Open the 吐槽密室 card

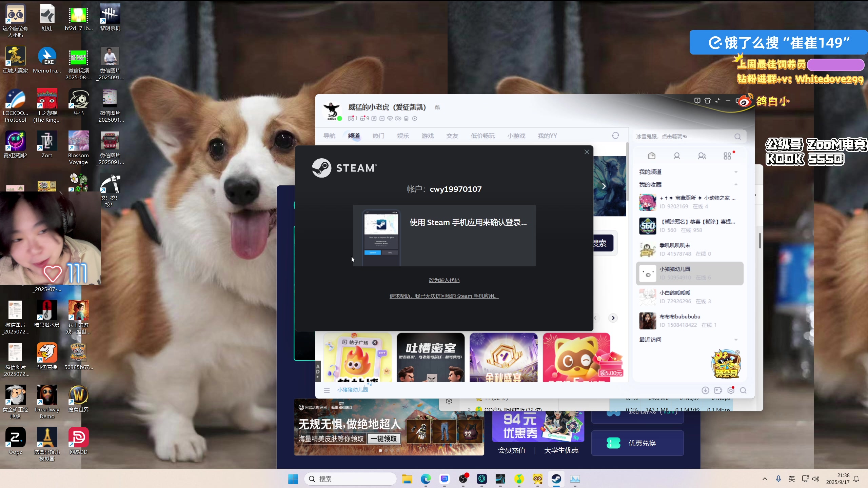pos(431,357)
